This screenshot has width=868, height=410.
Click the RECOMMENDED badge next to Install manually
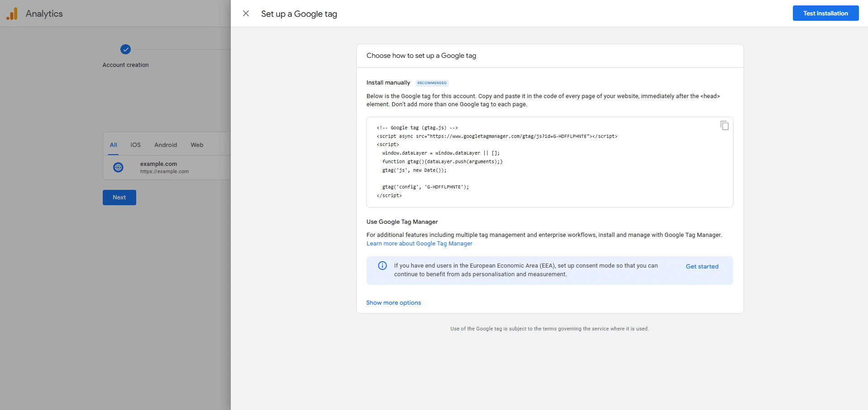click(x=431, y=83)
